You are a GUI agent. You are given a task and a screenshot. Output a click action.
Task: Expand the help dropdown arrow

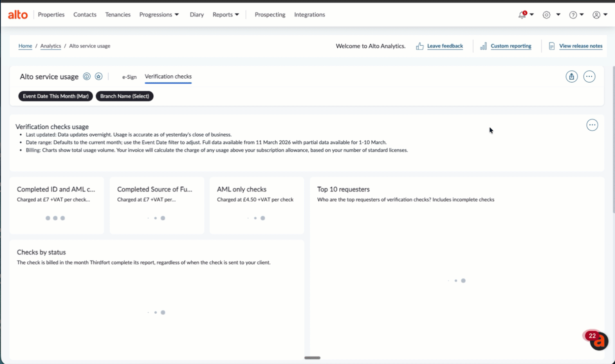pos(581,15)
